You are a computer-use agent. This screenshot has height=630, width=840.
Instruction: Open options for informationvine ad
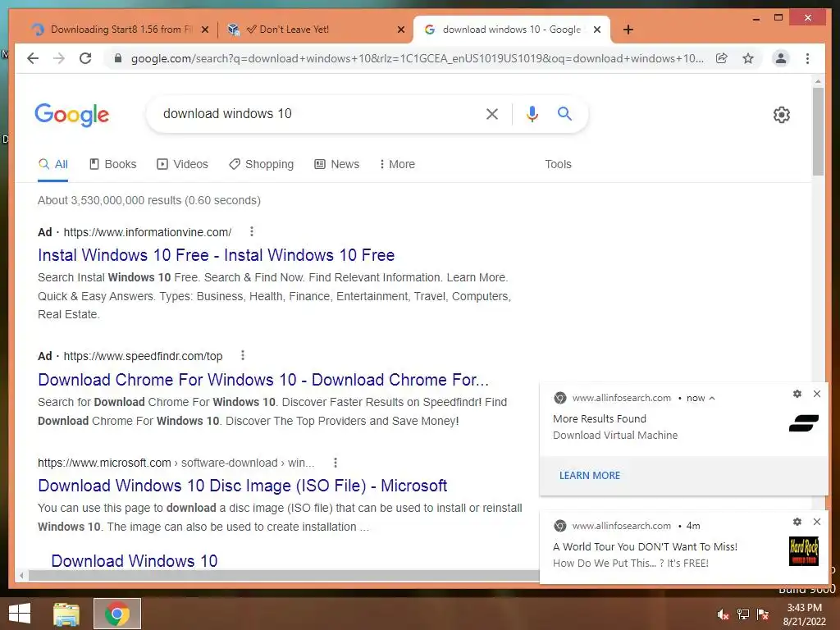[252, 231]
